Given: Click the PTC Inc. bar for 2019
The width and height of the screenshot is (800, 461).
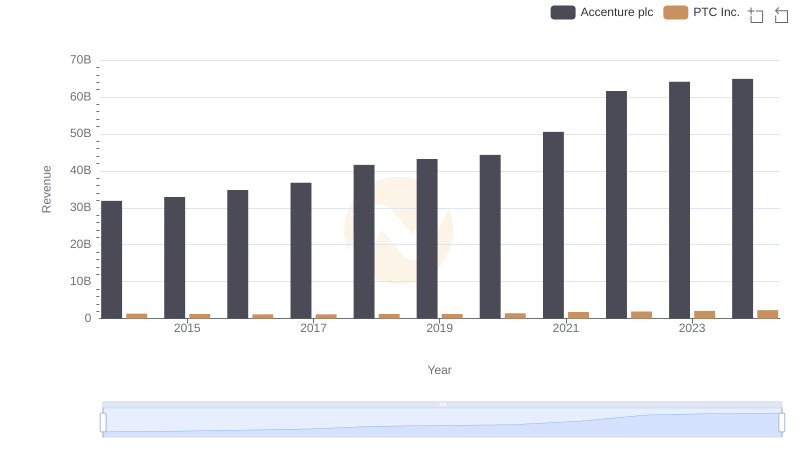Looking at the screenshot, I should (x=452, y=316).
